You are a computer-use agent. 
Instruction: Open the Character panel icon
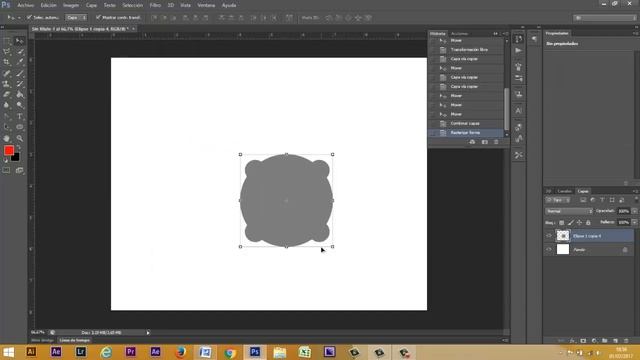click(x=518, y=111)
